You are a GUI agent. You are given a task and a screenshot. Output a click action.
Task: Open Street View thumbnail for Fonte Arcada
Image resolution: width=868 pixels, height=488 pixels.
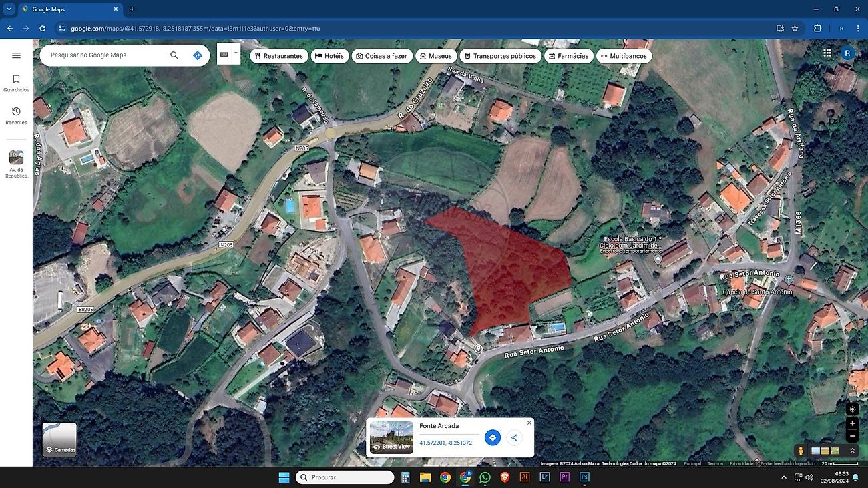tap(391, 438)
